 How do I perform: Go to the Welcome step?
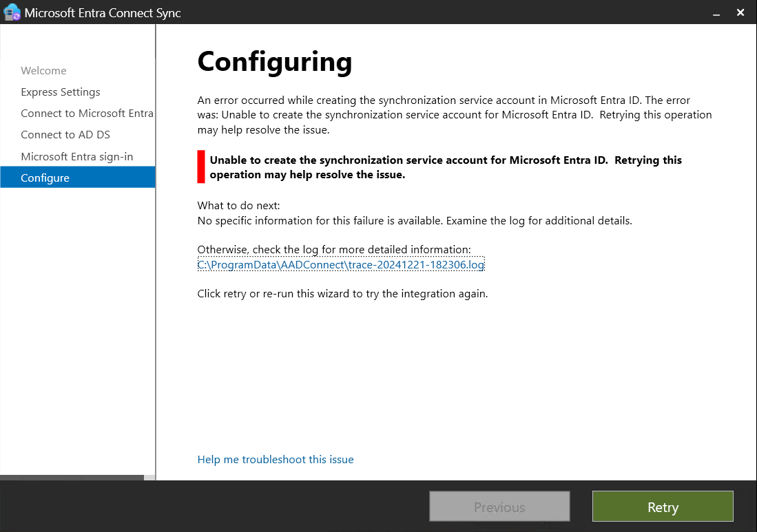click(43, 71)
